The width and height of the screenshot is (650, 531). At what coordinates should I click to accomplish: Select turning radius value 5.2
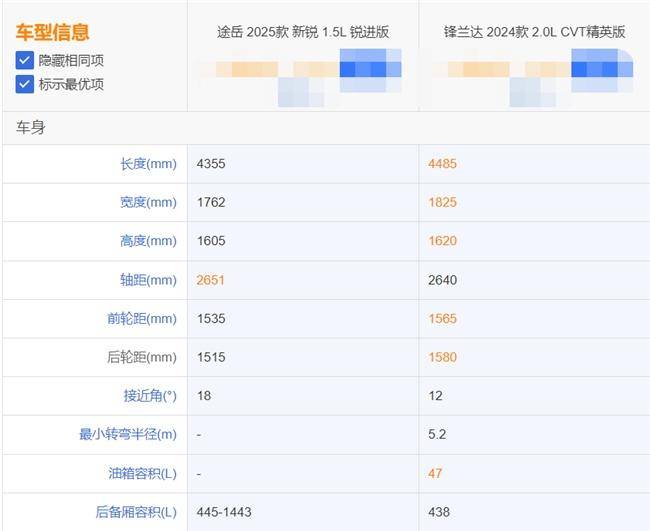coord(437,434)
